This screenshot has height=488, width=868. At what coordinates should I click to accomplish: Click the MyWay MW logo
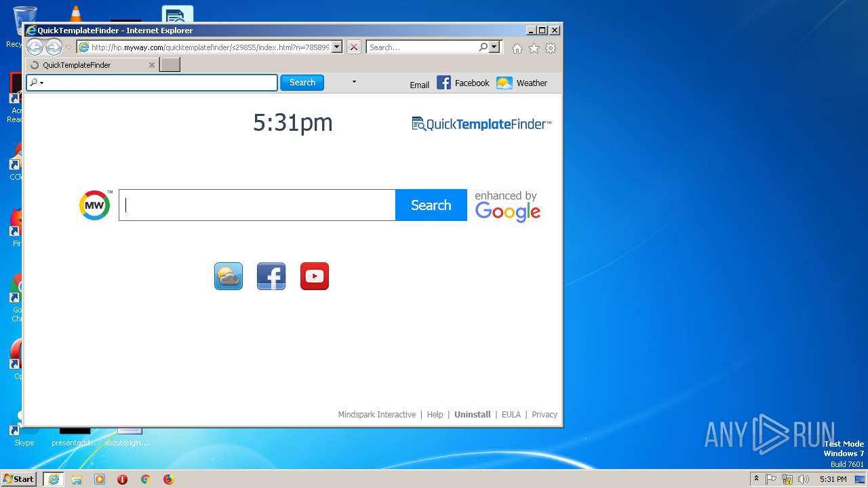pyautogui.click(x=95, y=205)
